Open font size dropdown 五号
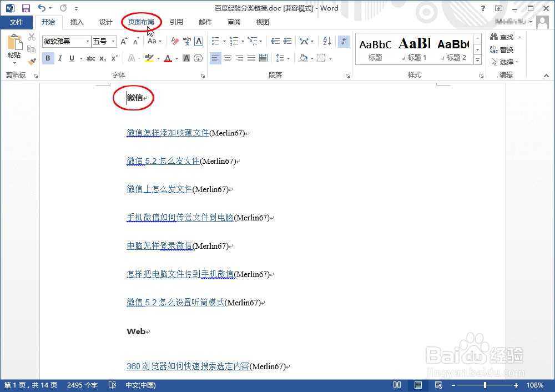 click(x=113, y=42)
